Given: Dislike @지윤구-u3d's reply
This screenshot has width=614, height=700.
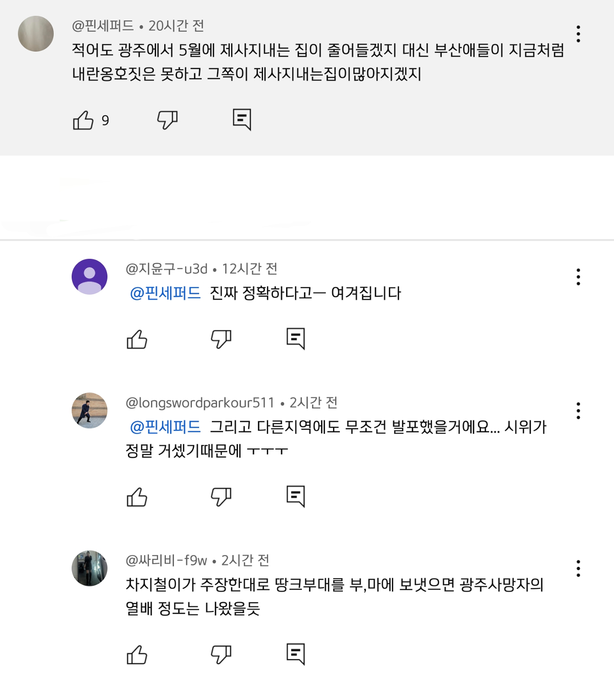Looking at the screenshot, I should (221, 339).
